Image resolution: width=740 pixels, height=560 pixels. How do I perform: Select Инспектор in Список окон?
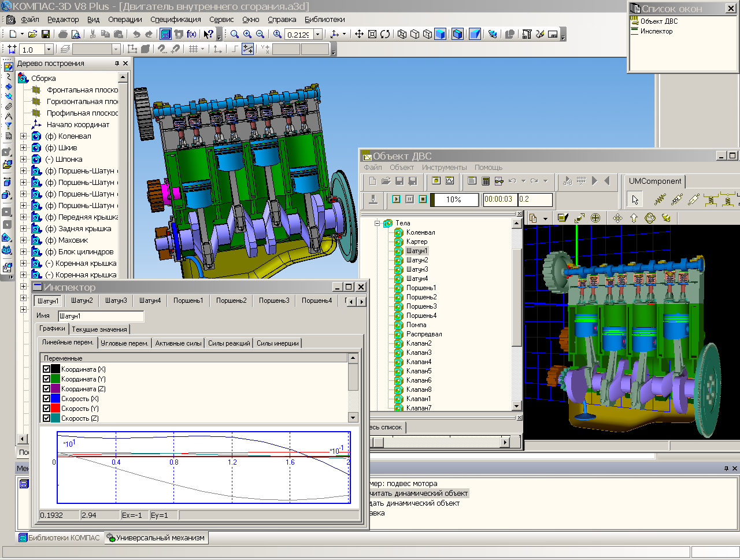coord(656,31)
